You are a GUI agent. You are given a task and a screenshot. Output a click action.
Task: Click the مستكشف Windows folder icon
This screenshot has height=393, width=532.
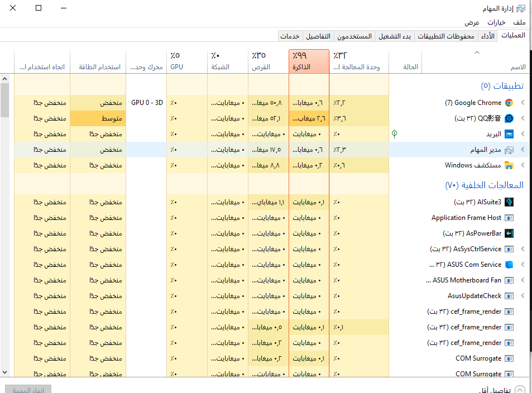pos(509,165)
